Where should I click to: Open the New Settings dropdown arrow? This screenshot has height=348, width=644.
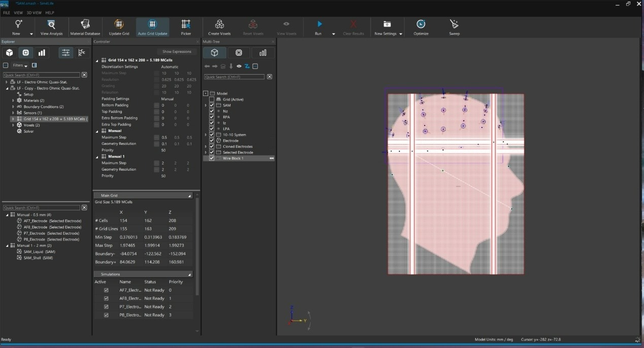(401, 34)
